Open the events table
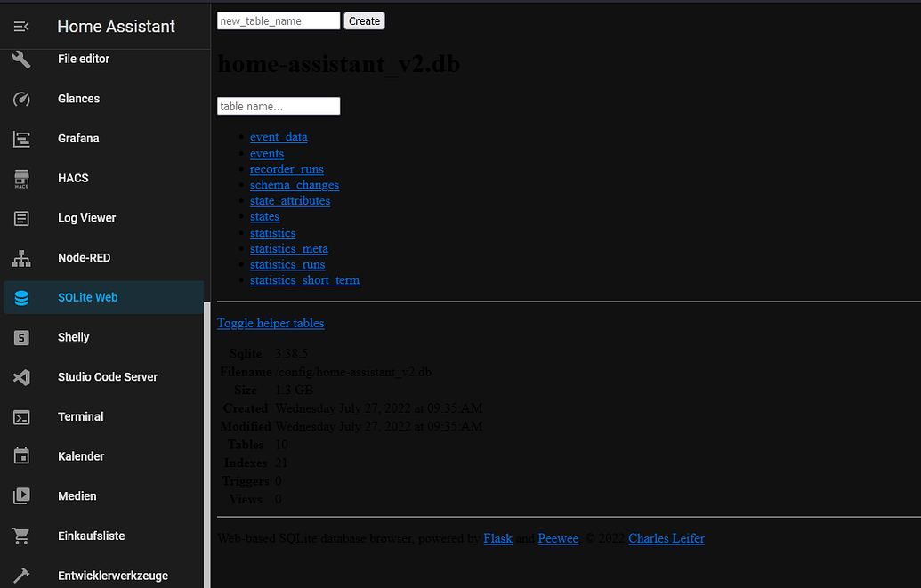Screen dimensions: 921x588 [266, 153]
